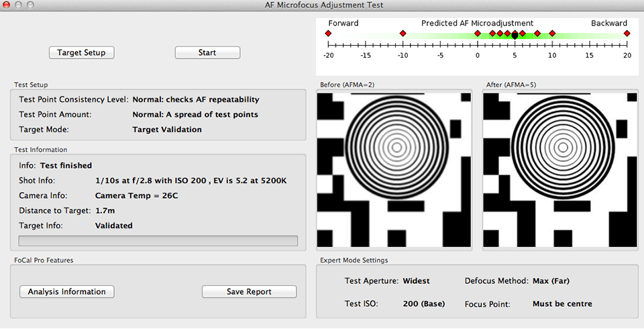Click the red diamond marker at 20
The height and width of the screenshot is (329, 644).
627,34
